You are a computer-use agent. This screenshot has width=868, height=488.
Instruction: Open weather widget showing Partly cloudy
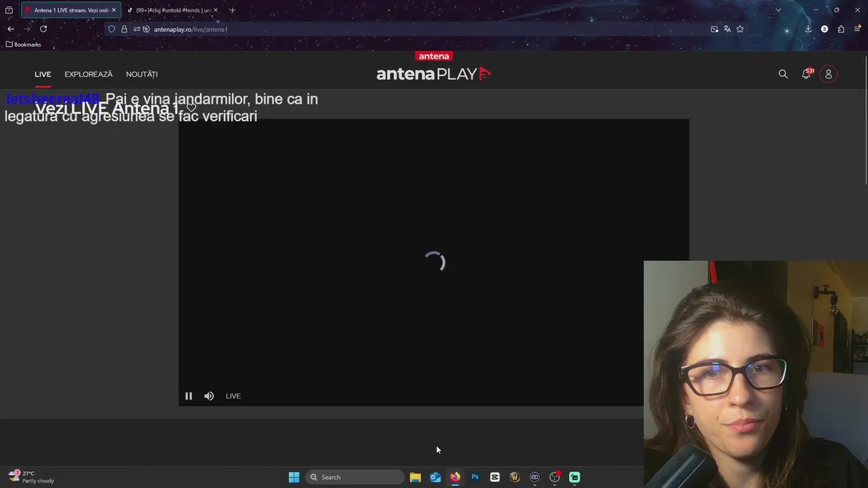click(31, 477)
